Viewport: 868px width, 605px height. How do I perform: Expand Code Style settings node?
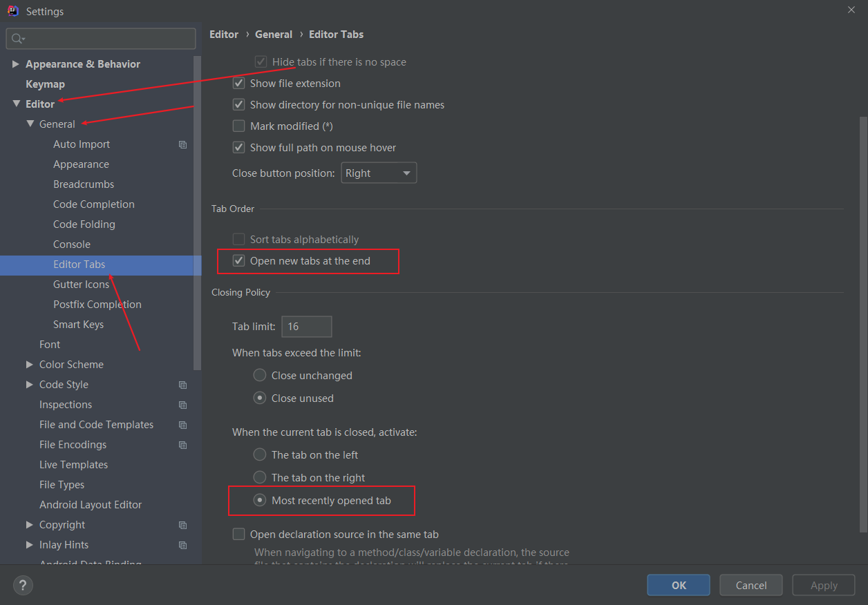30,385
